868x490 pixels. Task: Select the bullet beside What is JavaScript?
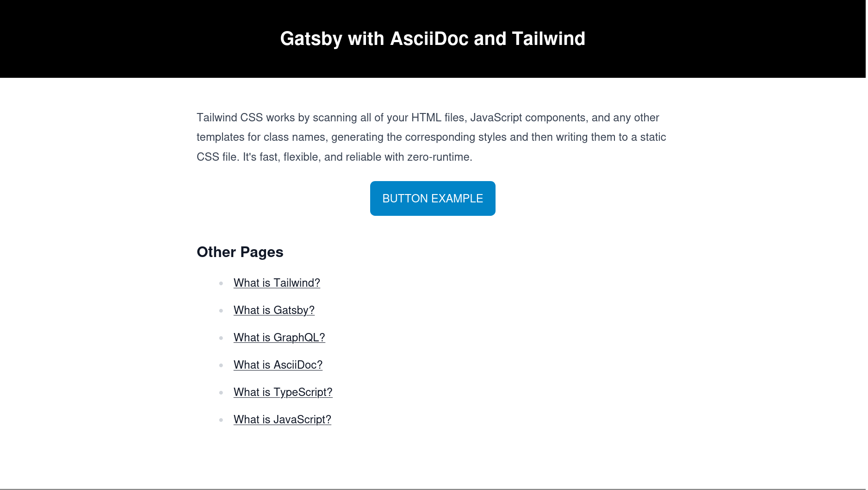click(x=221, y=420)
